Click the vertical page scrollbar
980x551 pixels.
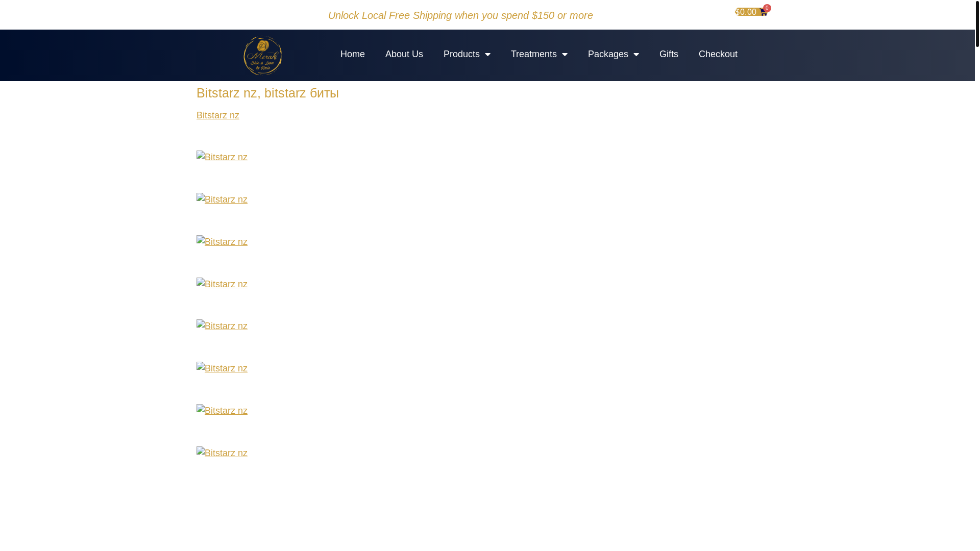977,23
